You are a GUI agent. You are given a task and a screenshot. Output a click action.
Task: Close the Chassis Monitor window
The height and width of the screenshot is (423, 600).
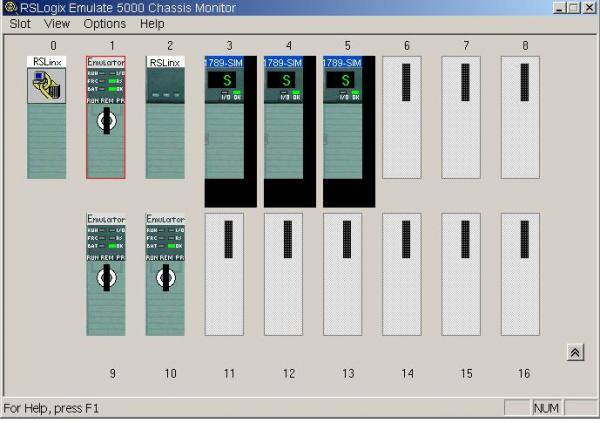tap(589, 8)
